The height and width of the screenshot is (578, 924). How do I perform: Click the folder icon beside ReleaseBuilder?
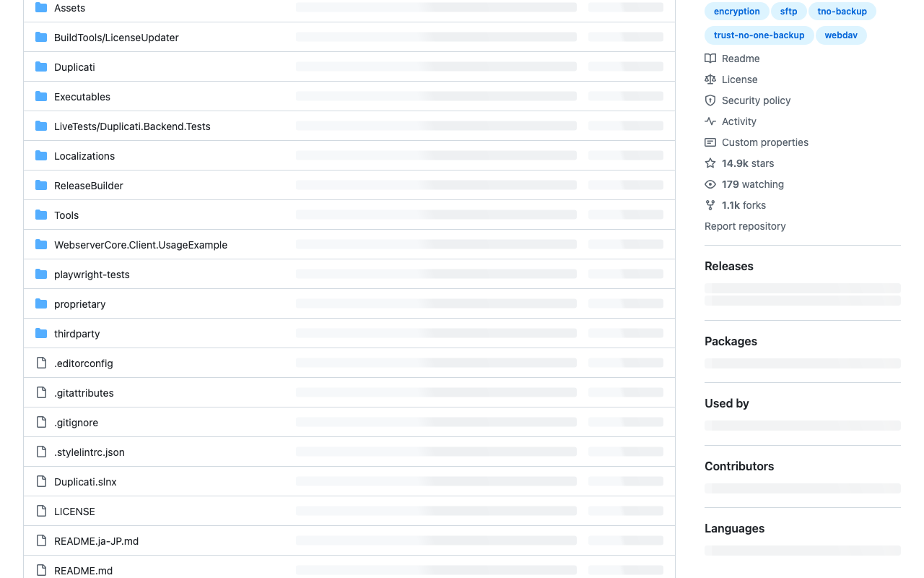coord(41,186)
